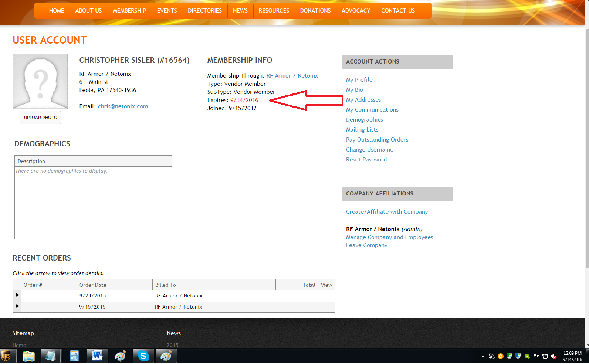Viewport: 589px width, 364px height.
Task: Expand the 9/24/2015 order details
Action: 17,295
